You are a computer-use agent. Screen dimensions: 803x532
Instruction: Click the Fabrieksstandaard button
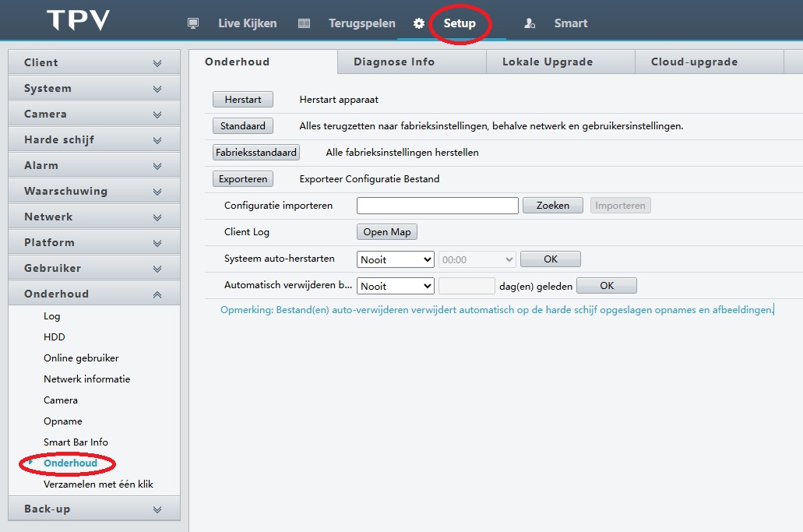click(256, 153)
